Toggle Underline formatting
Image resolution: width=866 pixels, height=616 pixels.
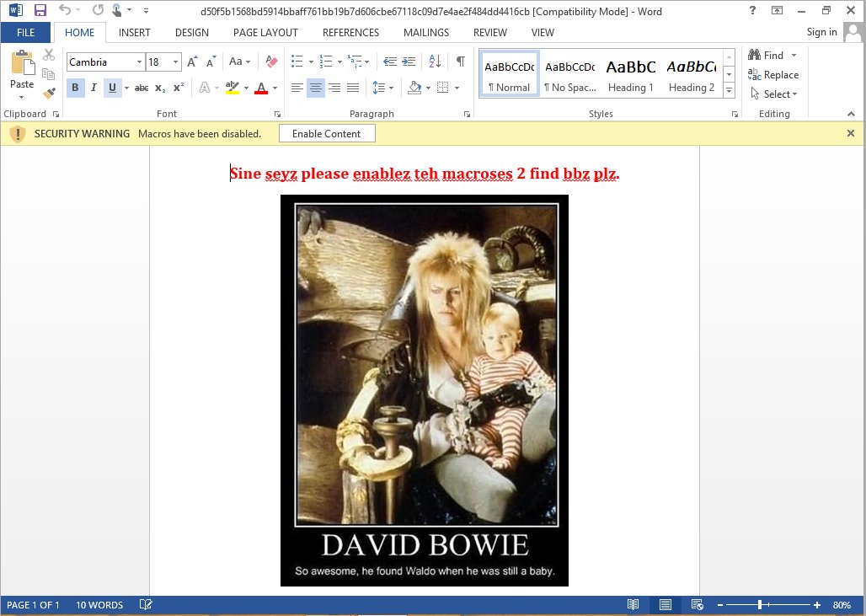click(113, 88)
